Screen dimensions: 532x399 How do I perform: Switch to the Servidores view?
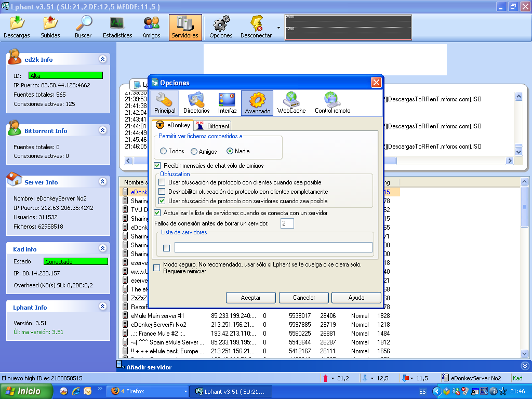(x=185, y=27)
